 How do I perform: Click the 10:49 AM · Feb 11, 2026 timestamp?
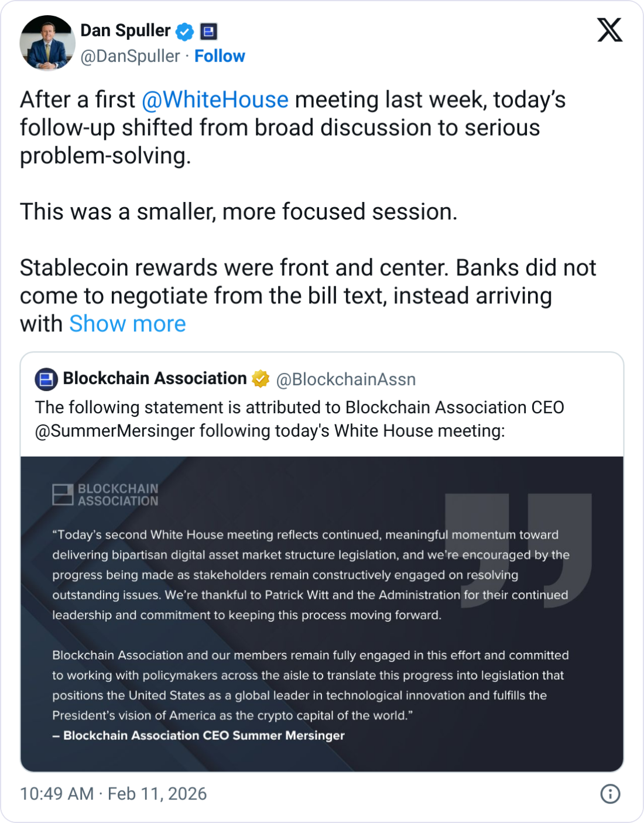click(114, 794)
